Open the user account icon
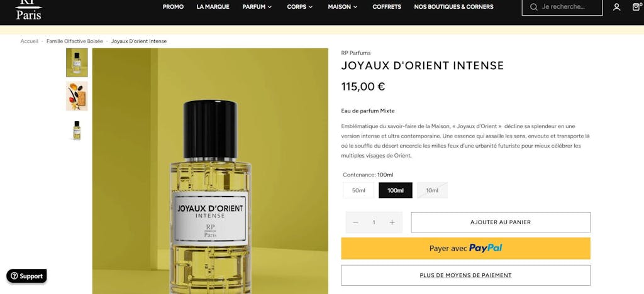This screenshot has width=644, height=294. [x=616, y=7]
